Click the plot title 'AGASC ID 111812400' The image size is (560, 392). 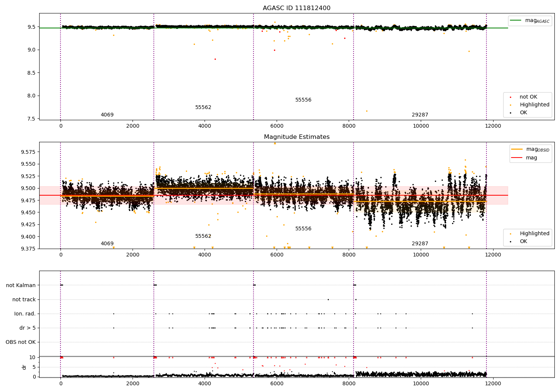[296, 8]
